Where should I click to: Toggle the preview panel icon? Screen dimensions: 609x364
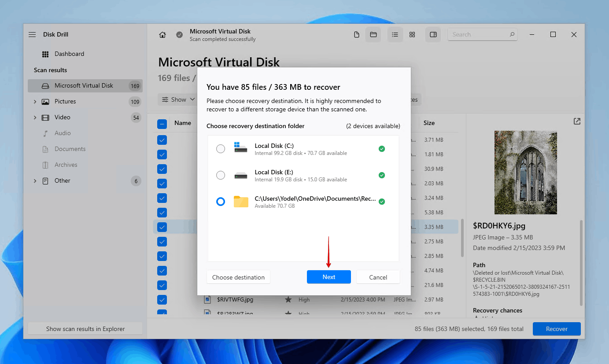click(x=433, y=34)
